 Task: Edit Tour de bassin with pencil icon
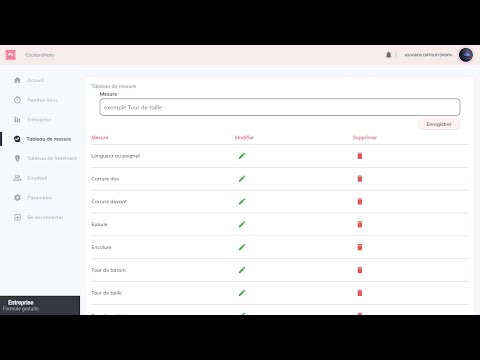(x=242, y=270)
